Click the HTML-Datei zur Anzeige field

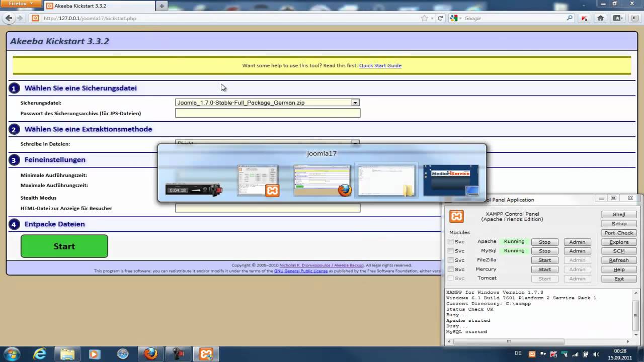[x=268, y=208]
